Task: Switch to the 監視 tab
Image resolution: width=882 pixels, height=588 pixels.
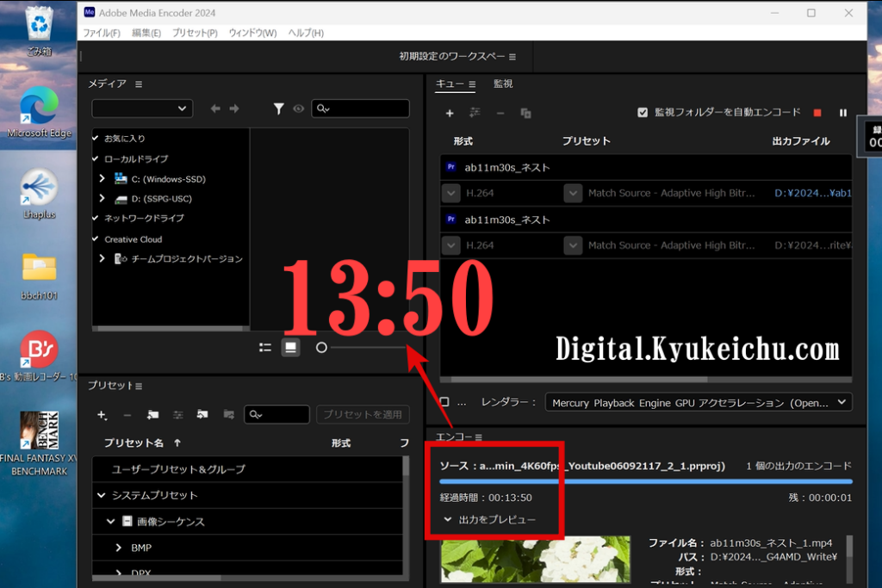Action: (503, 84)
